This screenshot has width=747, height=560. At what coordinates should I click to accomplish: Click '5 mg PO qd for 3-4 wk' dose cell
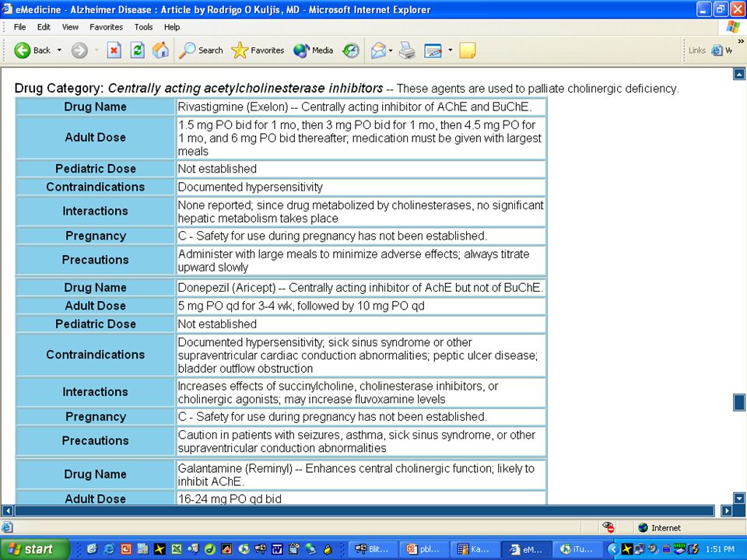click(360, 306)
